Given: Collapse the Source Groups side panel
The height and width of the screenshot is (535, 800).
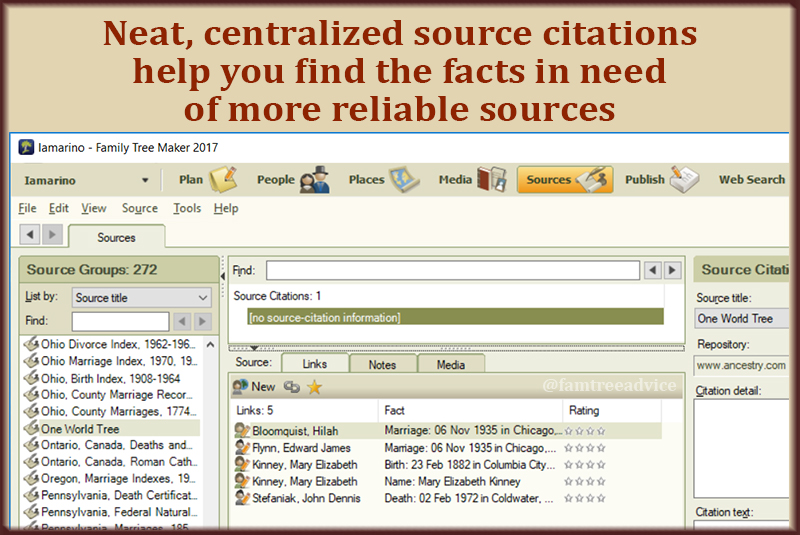Looking at the screenshot, I should point(223,276).
